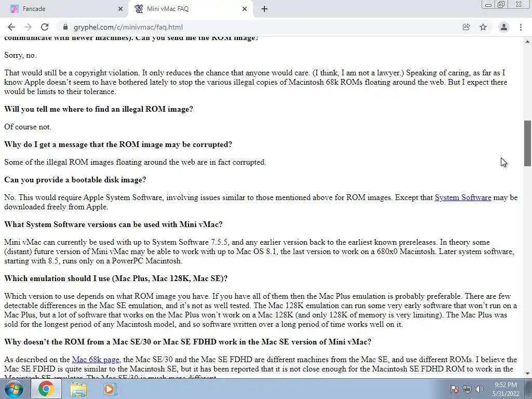Open Chrome three-dot menu

pyautogui.click(x=521, y=27)
